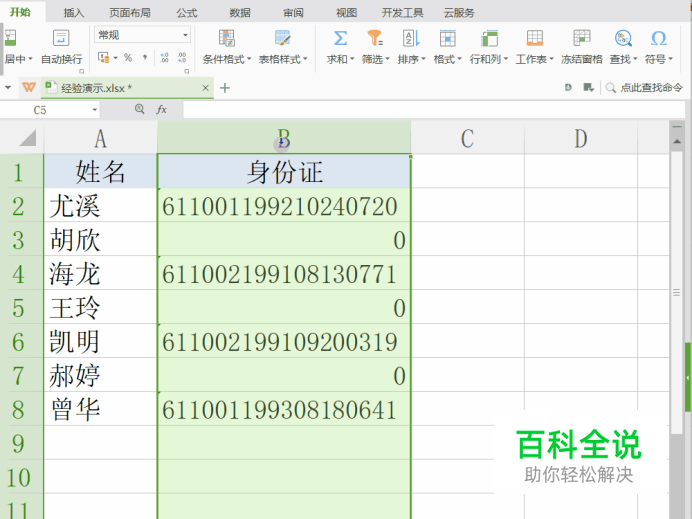Viewport: 692px width, 519px height.
Task: Click the fx insert function icon
Action: pos(162,109)
